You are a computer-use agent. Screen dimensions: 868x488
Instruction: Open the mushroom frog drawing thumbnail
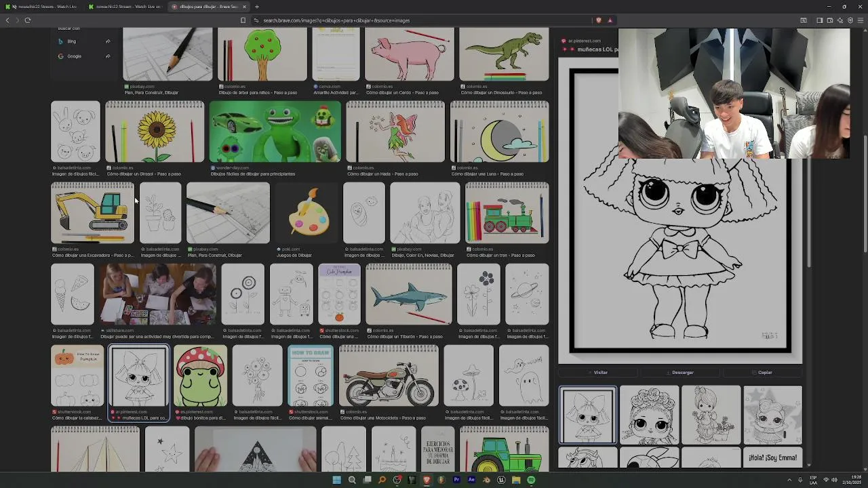200,375
